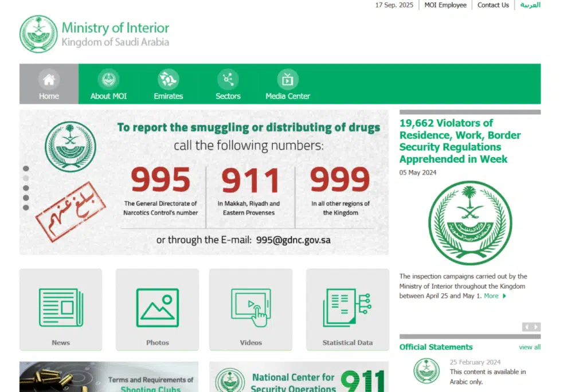Go to next news item arrow
This screenshot has width=587, height=392.
(537, 327)
